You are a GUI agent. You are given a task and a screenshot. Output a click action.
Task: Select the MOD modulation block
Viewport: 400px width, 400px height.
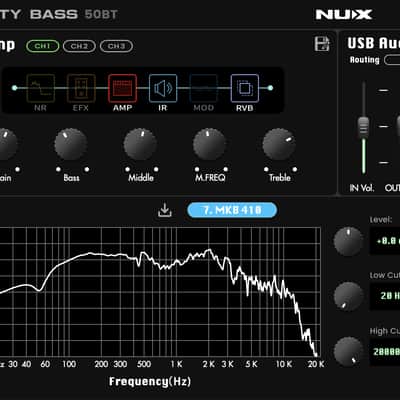pyautogui.click(x=204, y=88)
